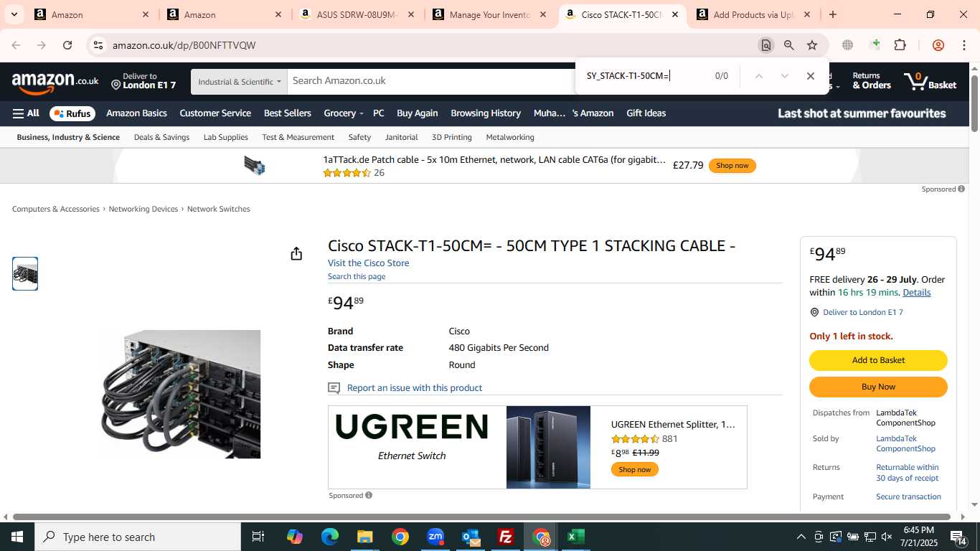Open the Visit the Cisco Store link
Viewport: 980px width, 551px height.
click(369, 263)
